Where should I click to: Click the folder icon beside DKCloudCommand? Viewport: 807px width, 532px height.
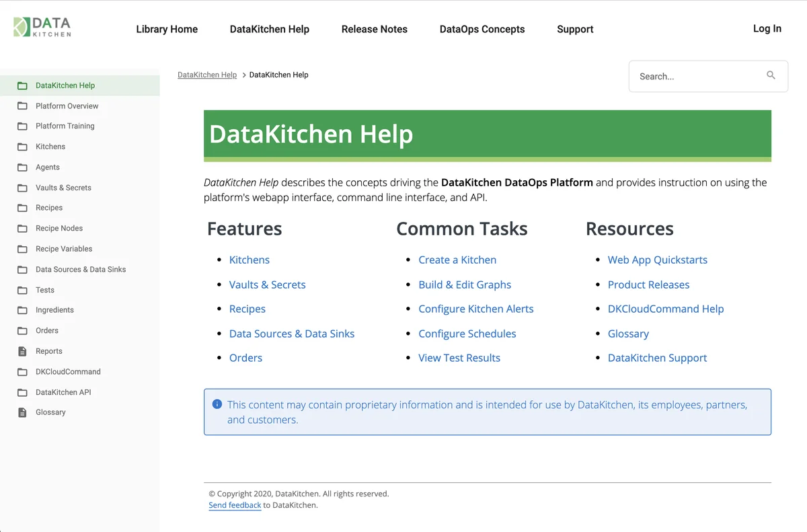[x=22, y=371]
